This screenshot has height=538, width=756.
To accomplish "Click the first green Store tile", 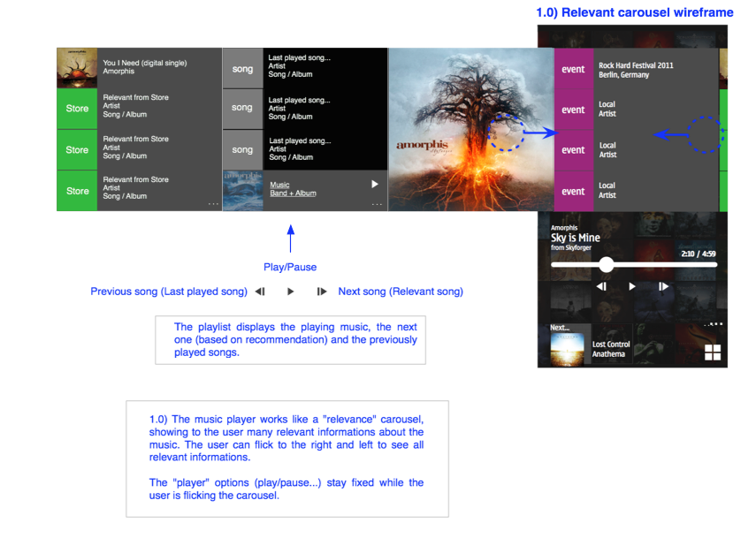I will point(77,109).
